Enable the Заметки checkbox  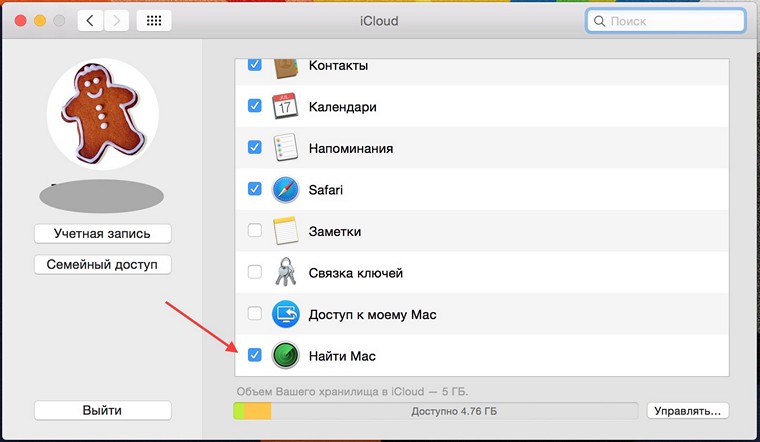point(254,230)
